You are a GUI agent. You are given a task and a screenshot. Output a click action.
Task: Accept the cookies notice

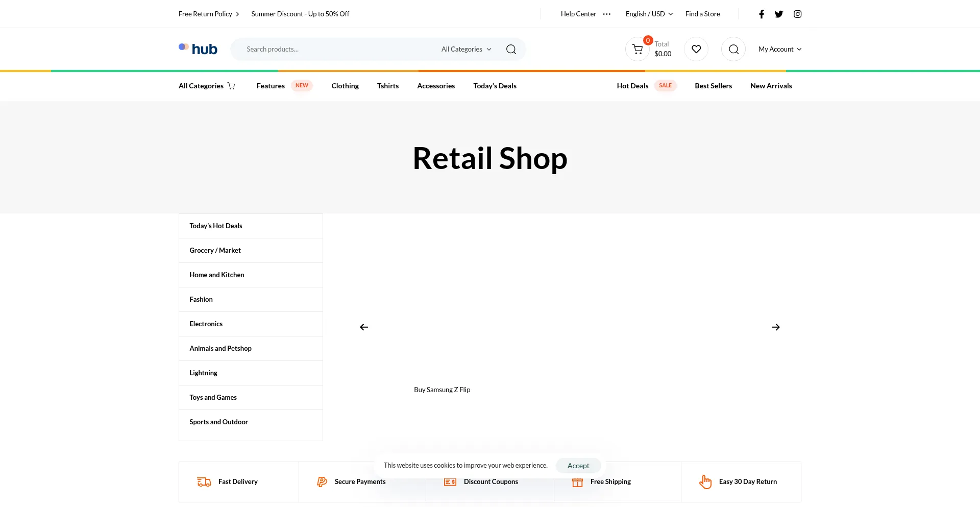tap(578, 466)
